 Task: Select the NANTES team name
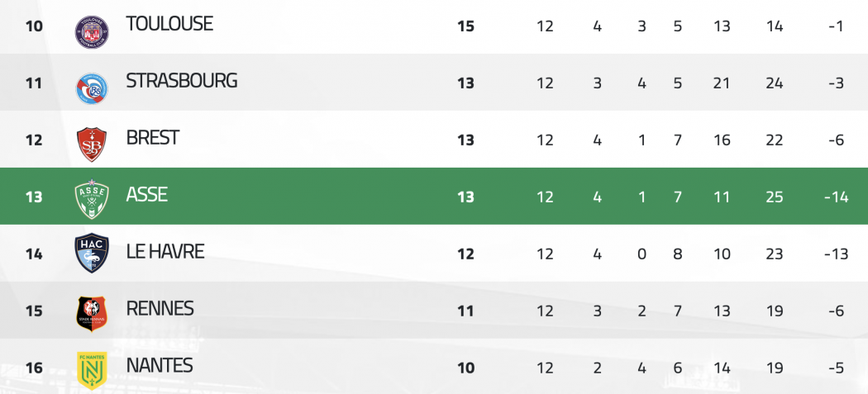(160, 366)
